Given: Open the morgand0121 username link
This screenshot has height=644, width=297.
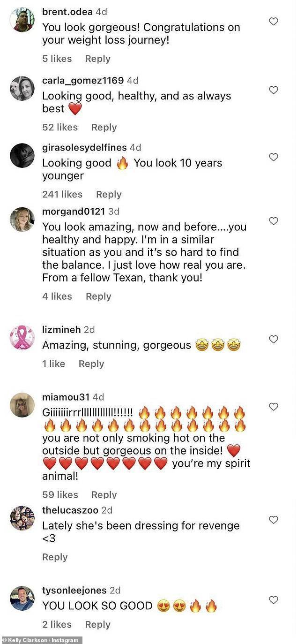Looking at the screenshot, I should (x=74, y=211).
